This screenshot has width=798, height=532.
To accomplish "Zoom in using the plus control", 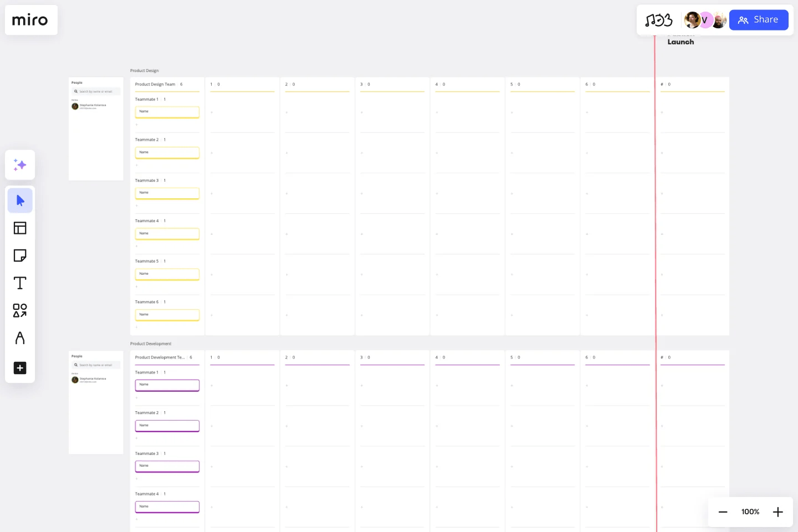I will pos(778,512).
